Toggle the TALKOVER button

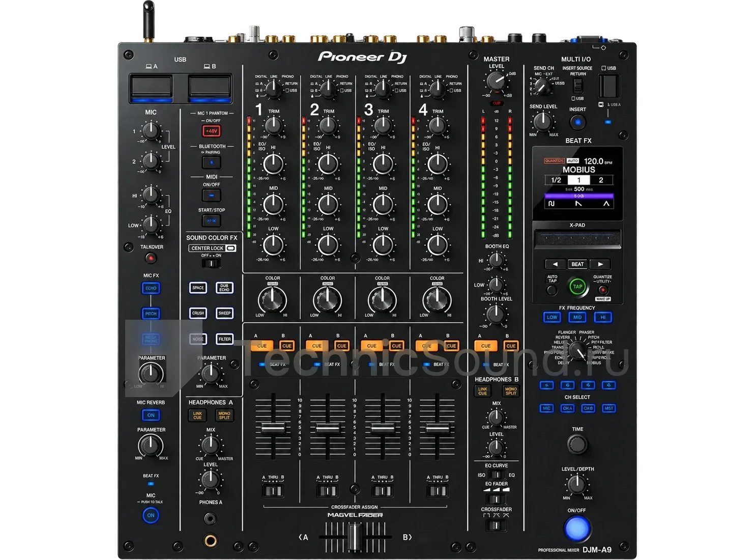(x=151, y=258)
